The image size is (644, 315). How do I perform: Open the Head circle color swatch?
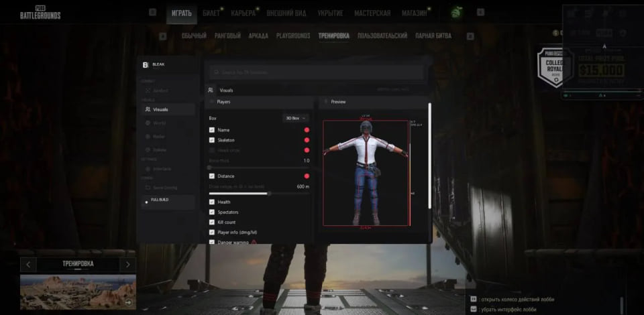(307, 151)
